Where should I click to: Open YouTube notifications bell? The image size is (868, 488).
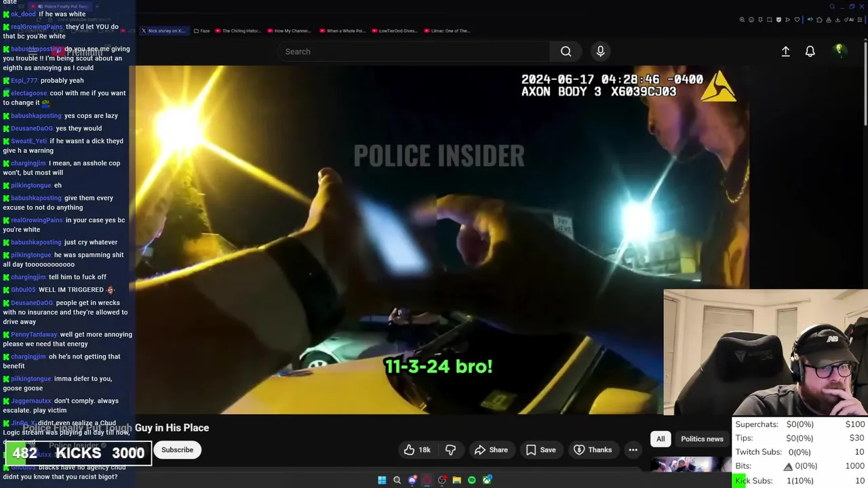tap(810, 52)
